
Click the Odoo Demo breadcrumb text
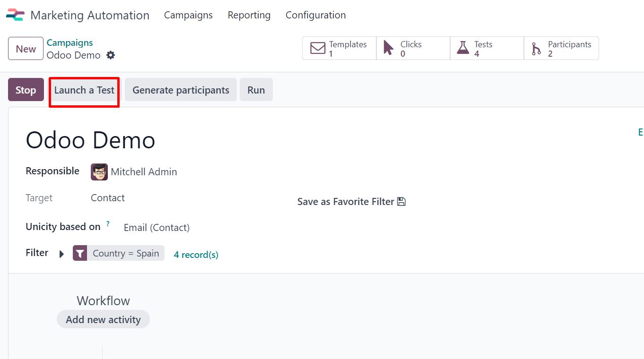click(73, 55)
